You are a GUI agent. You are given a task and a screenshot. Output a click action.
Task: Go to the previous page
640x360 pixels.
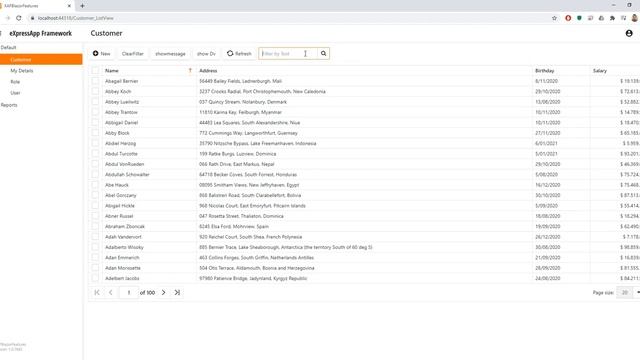click(x=111, y=292)
